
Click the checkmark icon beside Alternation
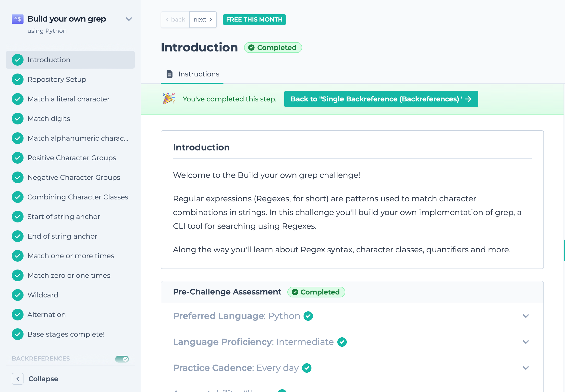(18, 315)
